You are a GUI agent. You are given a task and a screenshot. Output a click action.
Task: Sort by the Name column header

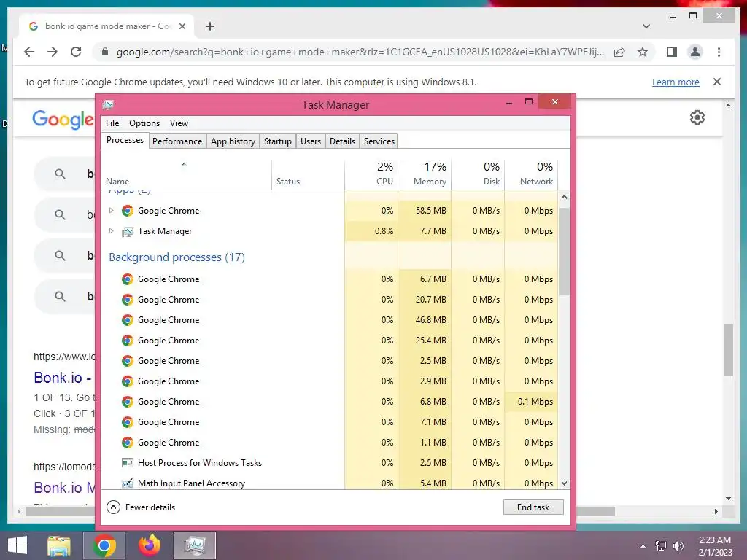(187, 174)
